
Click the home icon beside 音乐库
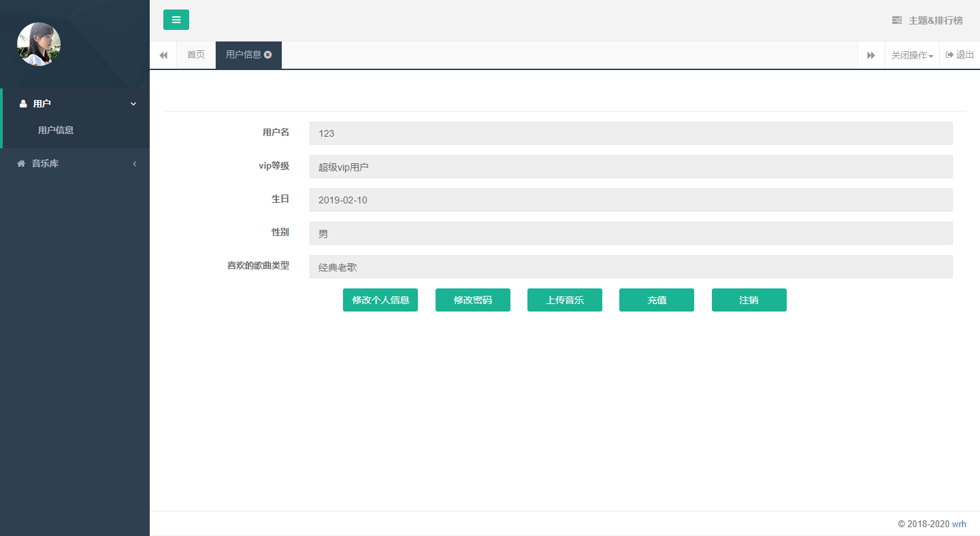pyautogui.click(x=21, y=163)
